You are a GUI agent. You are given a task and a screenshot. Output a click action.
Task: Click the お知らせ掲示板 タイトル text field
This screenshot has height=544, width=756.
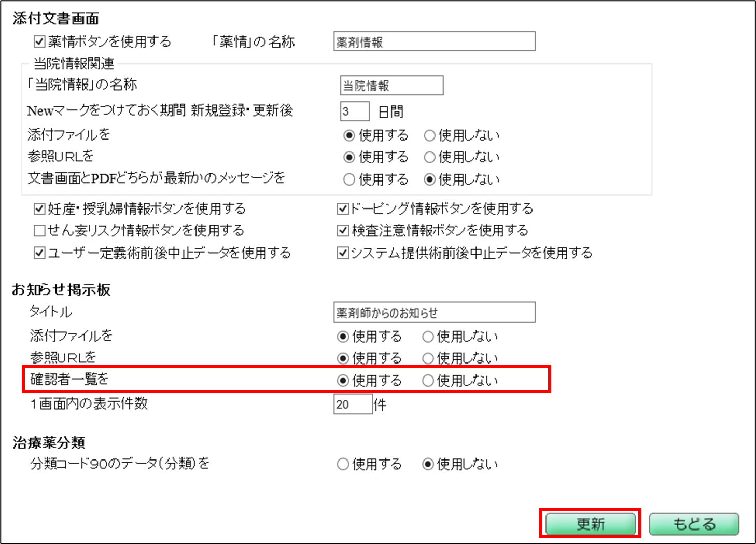click(x=434, y=313)
